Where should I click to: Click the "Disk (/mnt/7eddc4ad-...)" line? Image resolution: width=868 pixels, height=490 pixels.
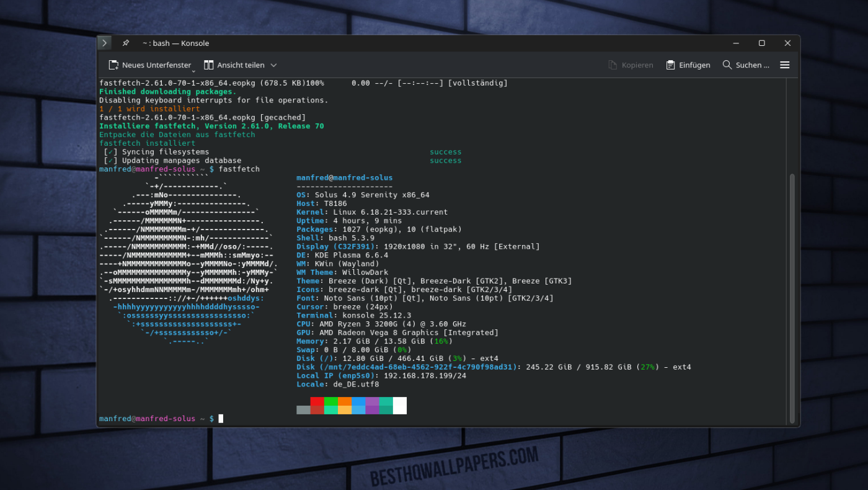coord(494,367)
